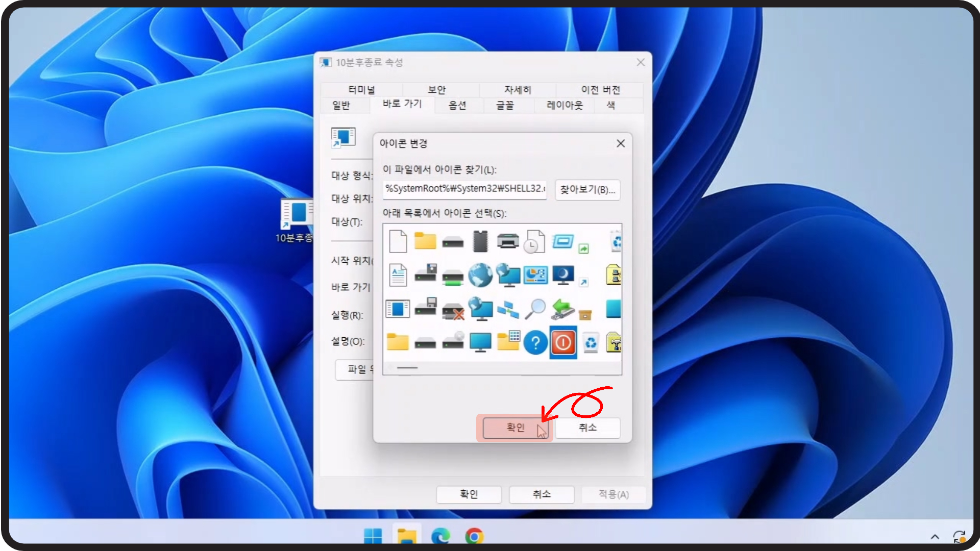The image size is (980, 551).
Task: Select the magnifying glass search icon
Action: click(535, 309)
